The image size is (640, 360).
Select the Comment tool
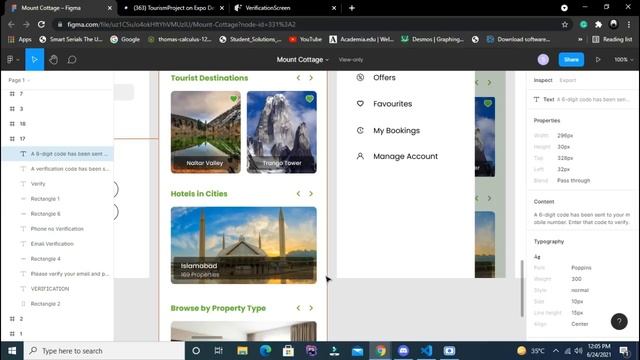coord(72,60)
